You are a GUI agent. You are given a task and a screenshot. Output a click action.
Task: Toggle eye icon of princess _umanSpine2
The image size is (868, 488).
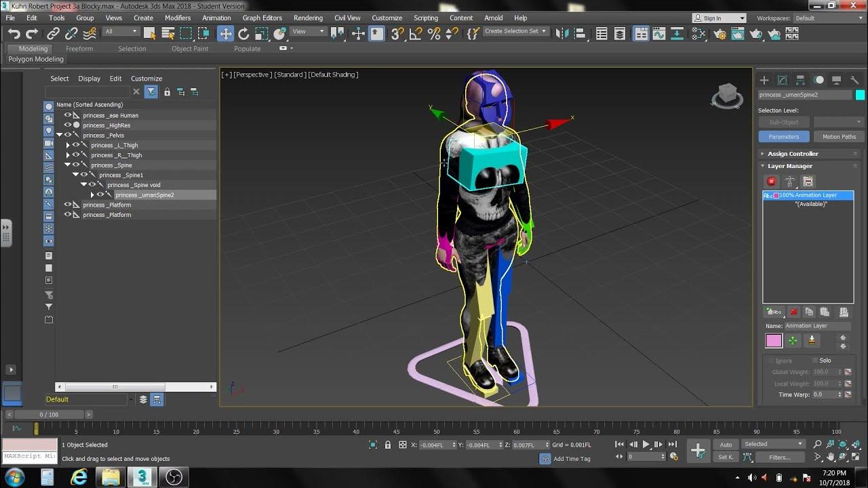click(x=100, y=195)
